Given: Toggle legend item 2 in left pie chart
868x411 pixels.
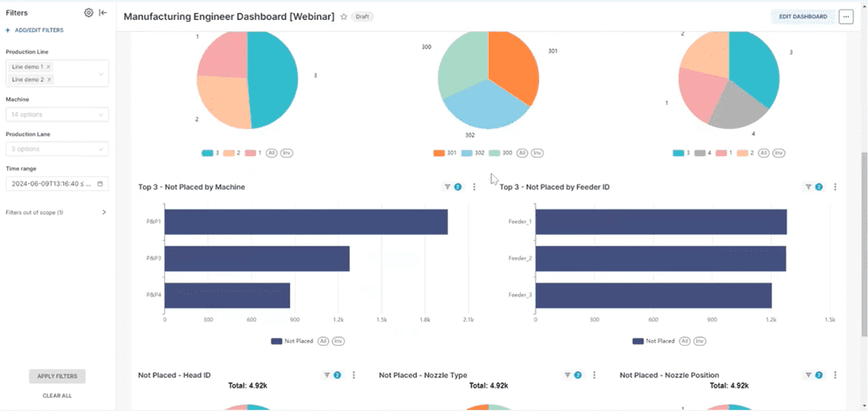Looking at the screenshot, I should click(x=232, y=153).
